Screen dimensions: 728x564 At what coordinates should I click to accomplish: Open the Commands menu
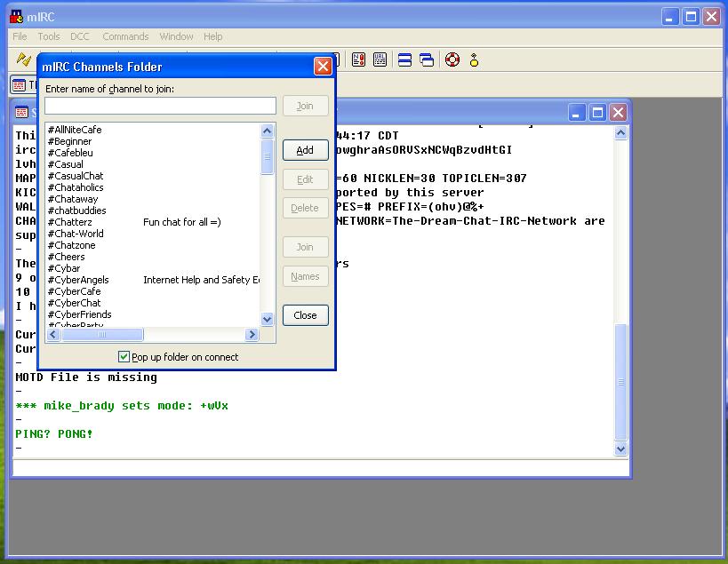pos(125,36)
